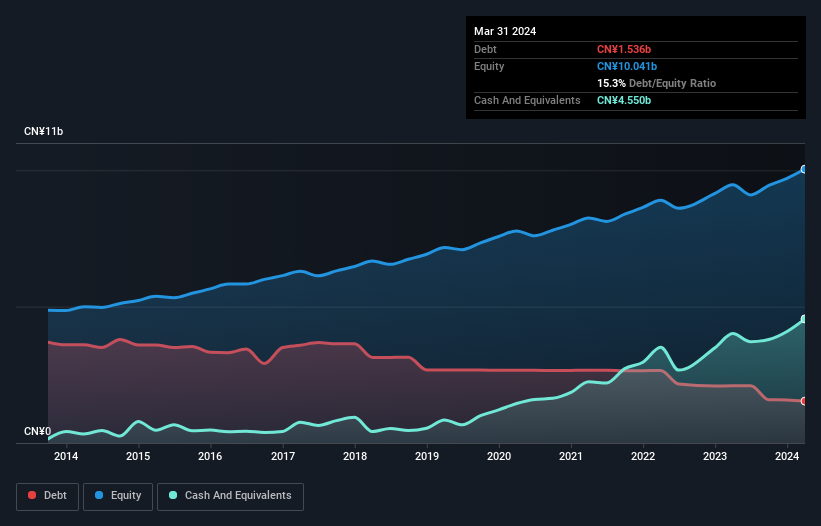Image resolution: width=821 pixels, height=526 pixels.
Task: Click the 2014 x-axis label
Action: pyautogui.click(x=66, y=456)
